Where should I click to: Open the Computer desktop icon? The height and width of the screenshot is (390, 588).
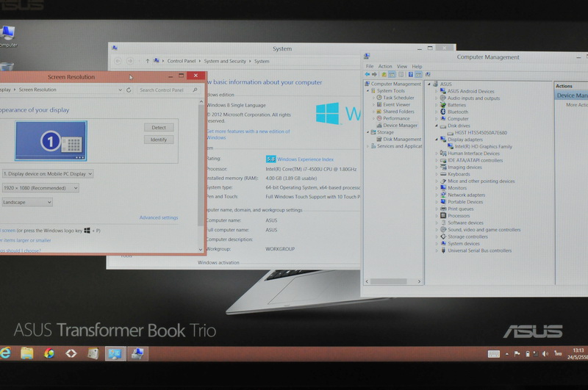(7, 37)
